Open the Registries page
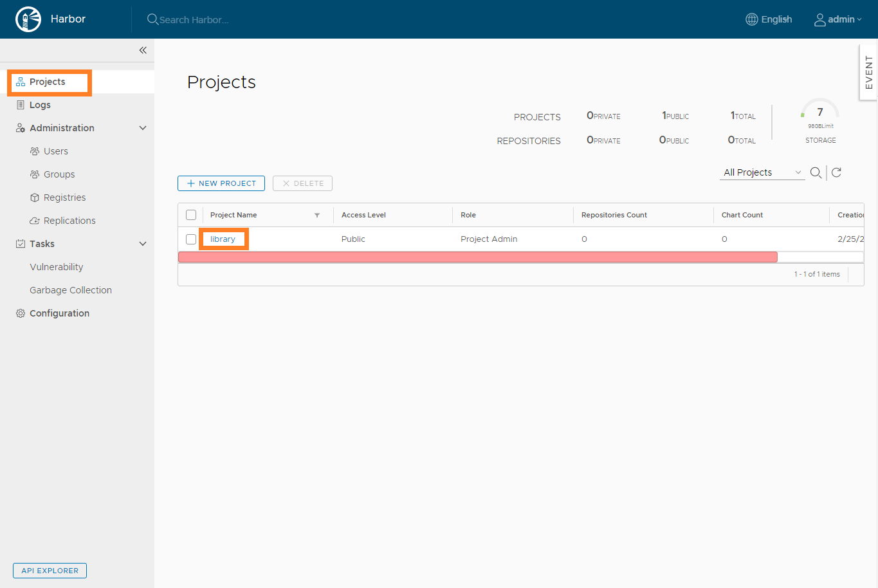The image size is (878, 588). tap(64, 198)
